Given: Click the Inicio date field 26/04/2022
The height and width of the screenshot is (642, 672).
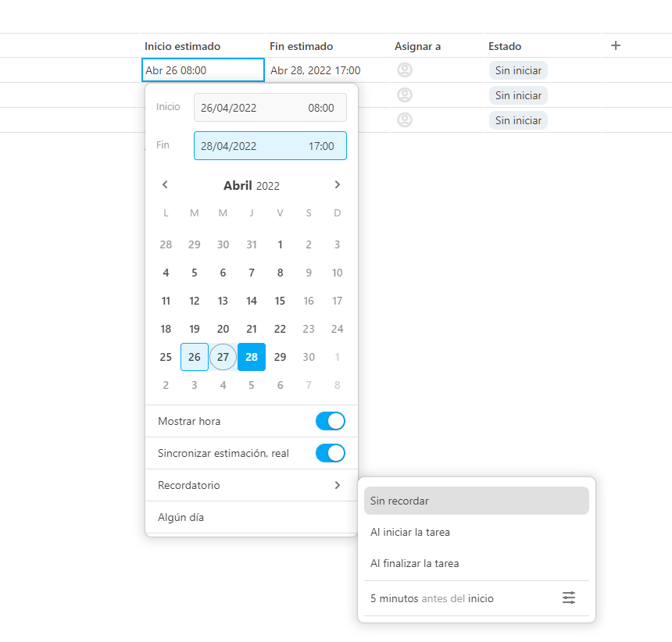Looking at the screenshot, I should tap(228, 108).
